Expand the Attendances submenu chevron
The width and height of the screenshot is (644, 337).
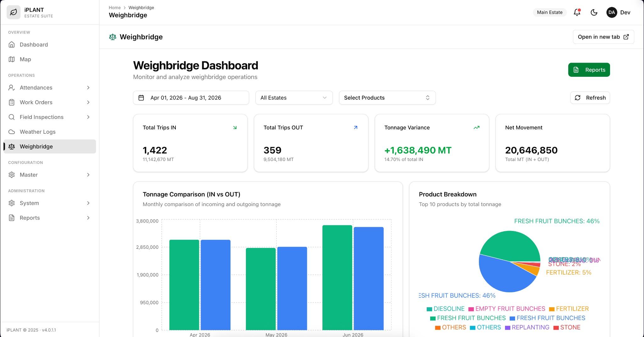(88, 88)
